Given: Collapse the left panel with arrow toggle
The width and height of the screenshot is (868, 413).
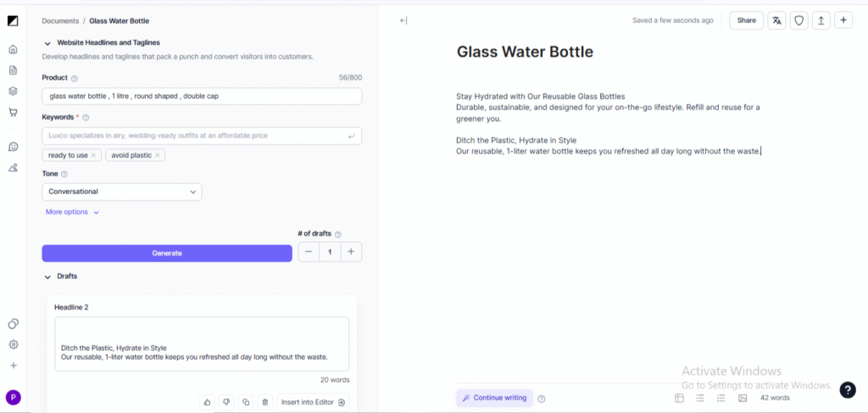Looking at the screenshot, I should (403, 20).
